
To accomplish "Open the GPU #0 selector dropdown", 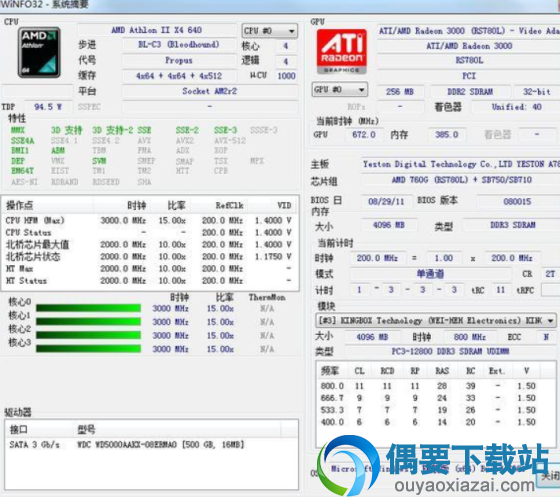I will pos(340,90).
